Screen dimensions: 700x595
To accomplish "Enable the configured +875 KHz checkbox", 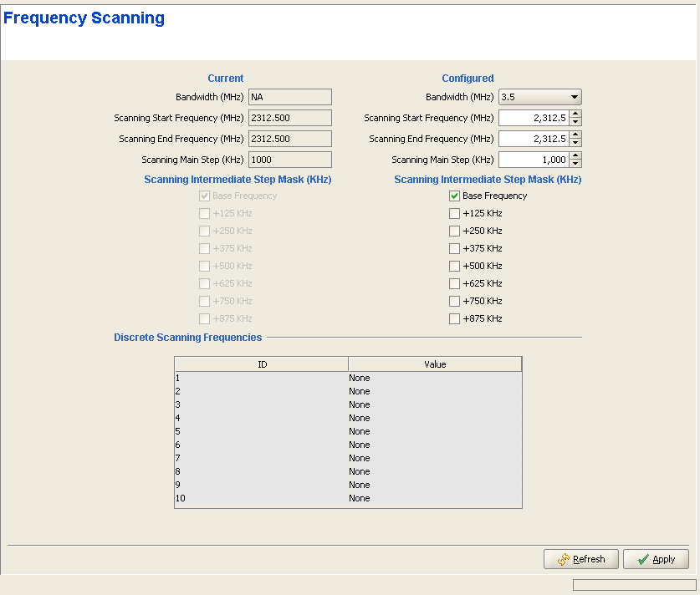I will (x=454, y=318).
